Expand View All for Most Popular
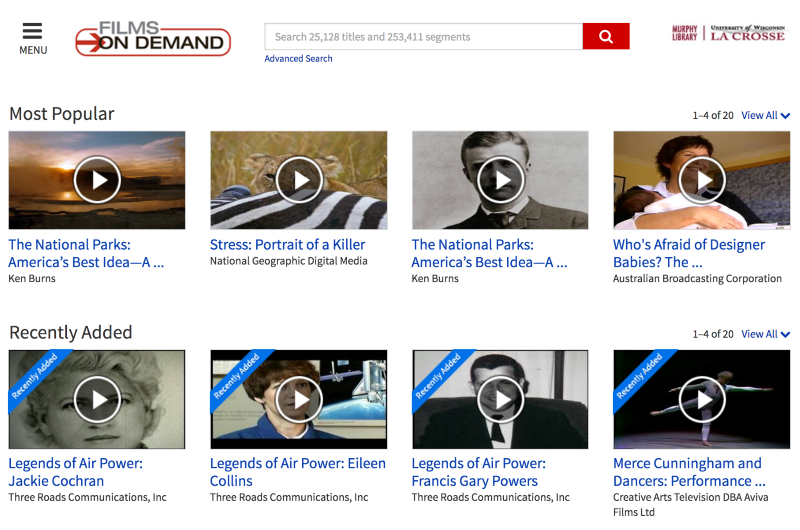This screenshot has width=800, height=530. 765,115
